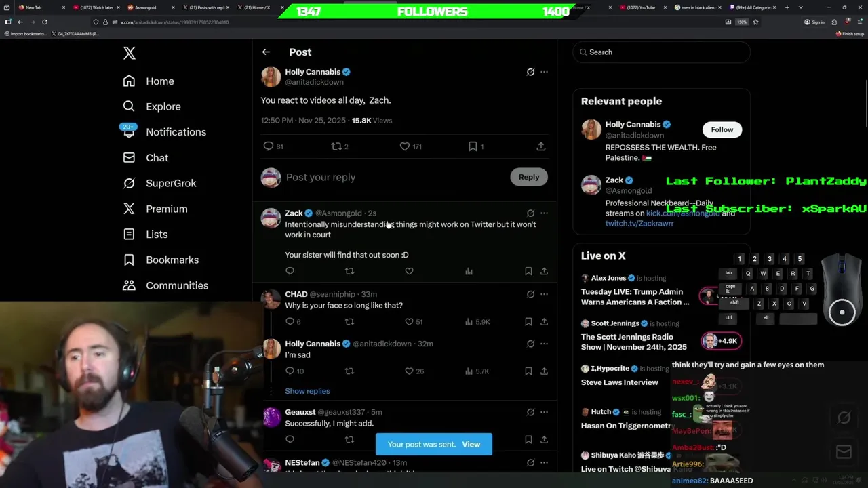Screen dimensions: 868x488
Task: Click the Reply button
Action: point(529,177)
